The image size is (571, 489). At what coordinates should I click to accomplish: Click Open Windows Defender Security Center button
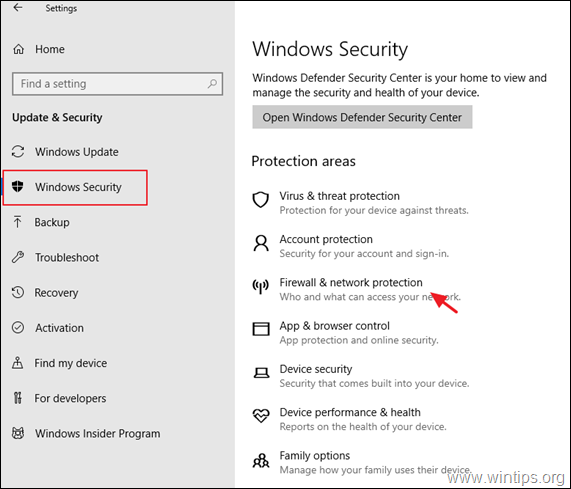(362, 117)
